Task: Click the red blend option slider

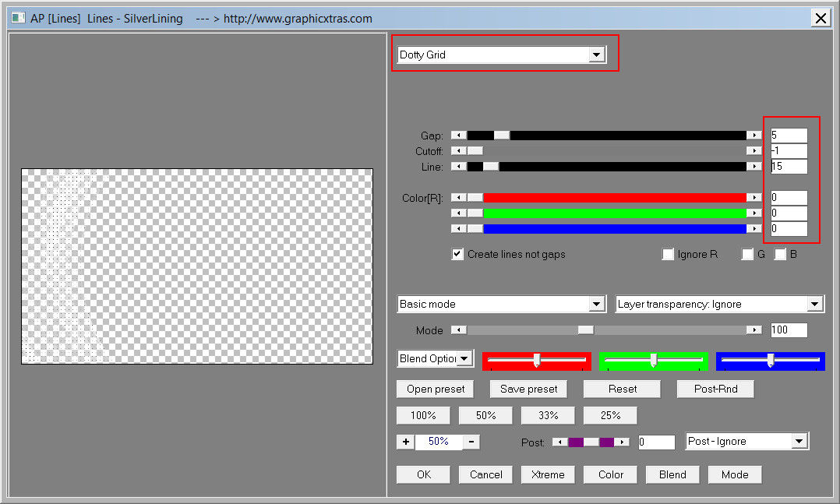Action: [x=537, y=360]
